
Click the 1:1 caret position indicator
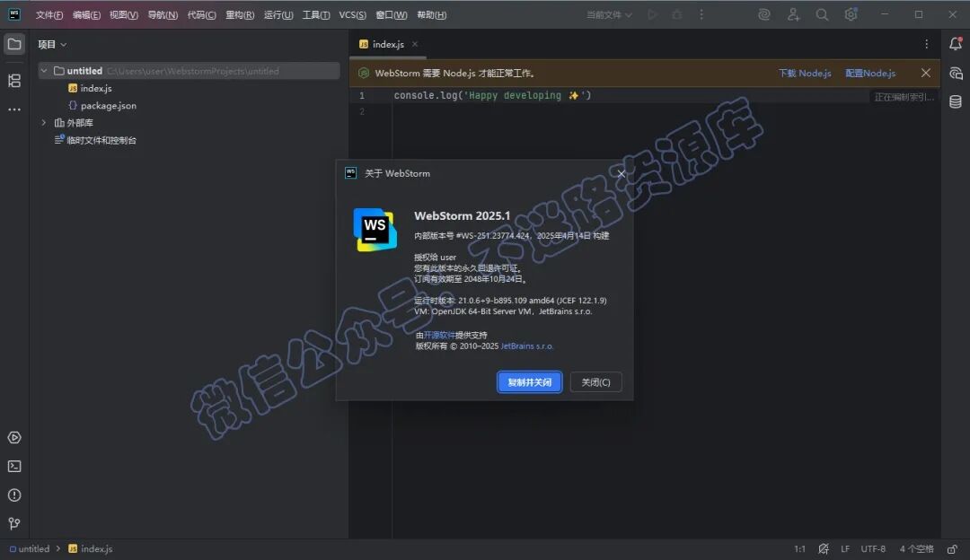pos(799,549)
